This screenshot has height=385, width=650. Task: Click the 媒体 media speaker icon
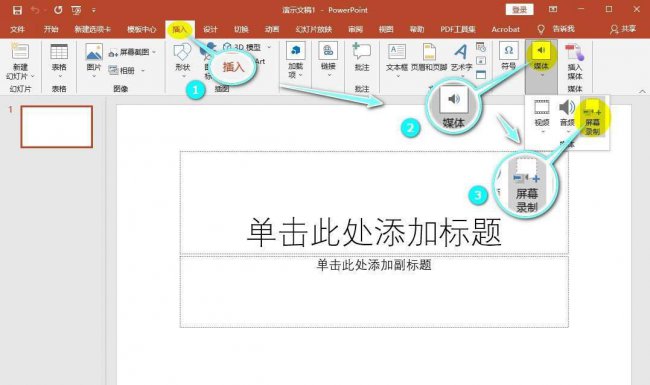coord(541,50)
